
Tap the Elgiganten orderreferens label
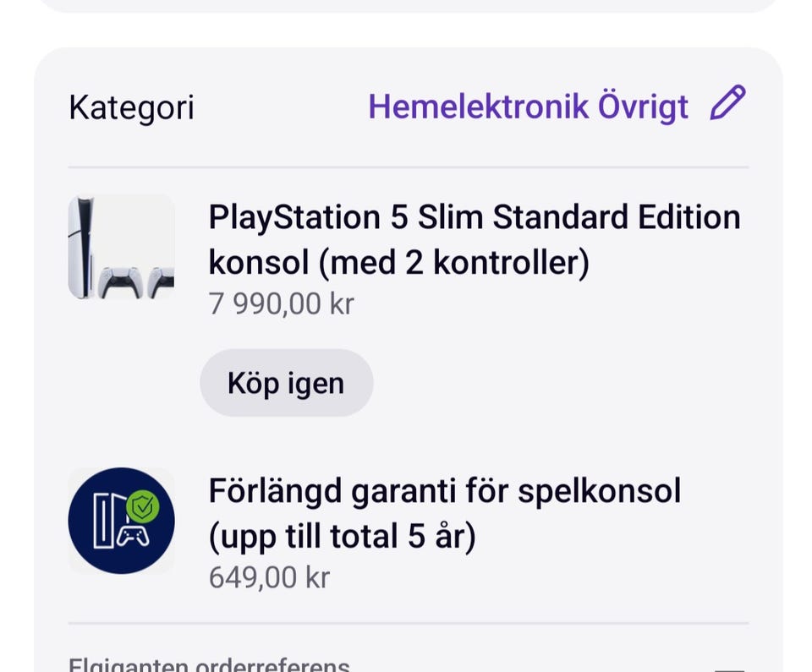(208, 664)
